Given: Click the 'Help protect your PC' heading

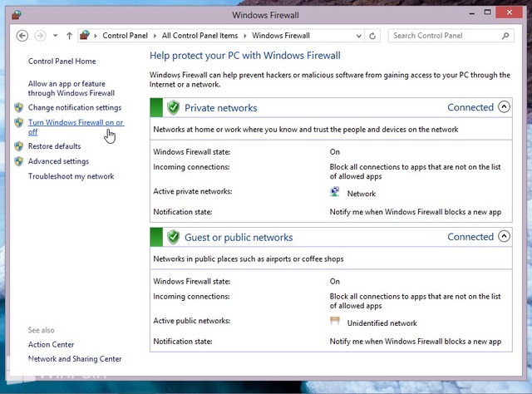Looking at the screenshot, I should click(245, 56).
